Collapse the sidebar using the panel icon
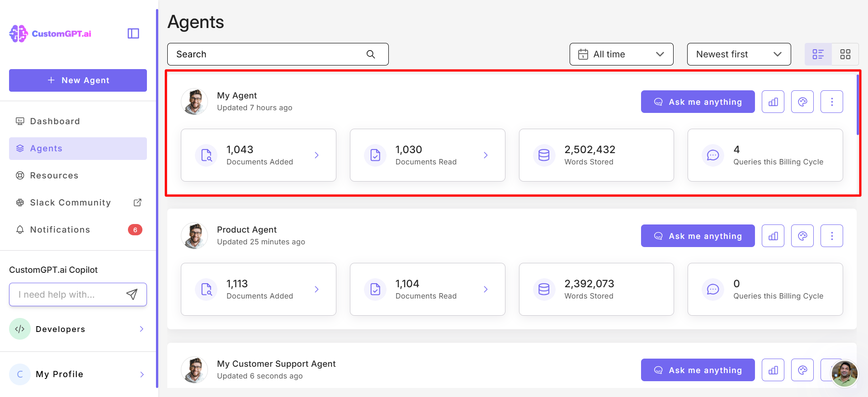Image resolution: width=868 pixels, height=397 pixels. [133, 33]
